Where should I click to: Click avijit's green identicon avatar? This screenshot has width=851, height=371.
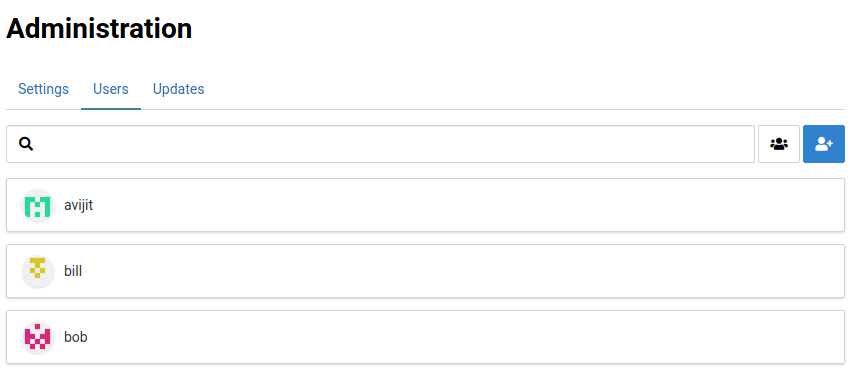[38, 206]
